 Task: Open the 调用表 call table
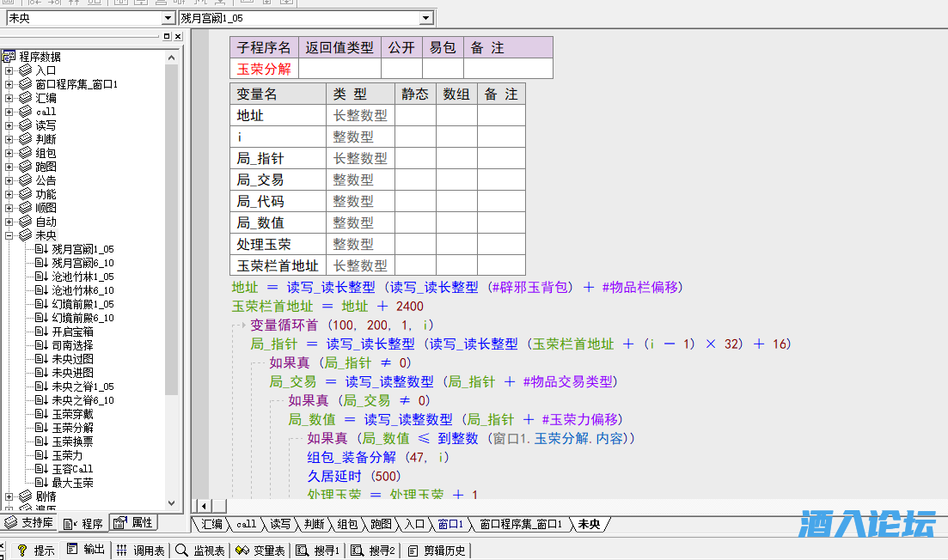click(x=140, y=551)
